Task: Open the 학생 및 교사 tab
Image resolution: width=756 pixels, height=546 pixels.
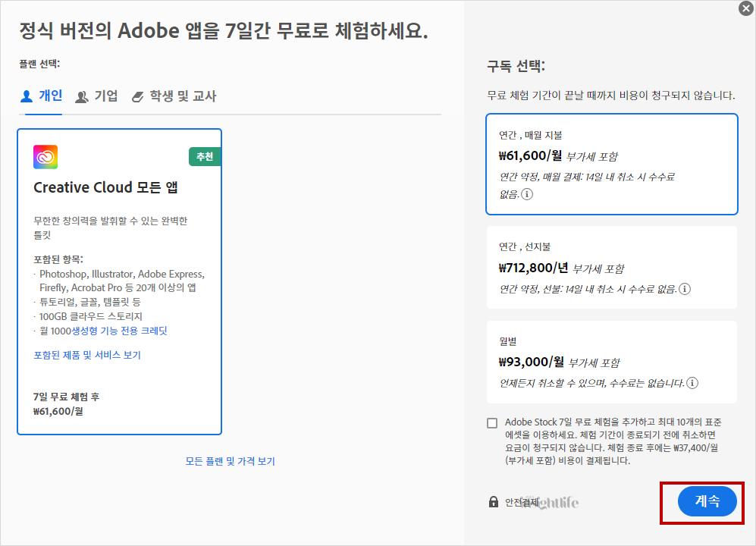Action: 174,96
